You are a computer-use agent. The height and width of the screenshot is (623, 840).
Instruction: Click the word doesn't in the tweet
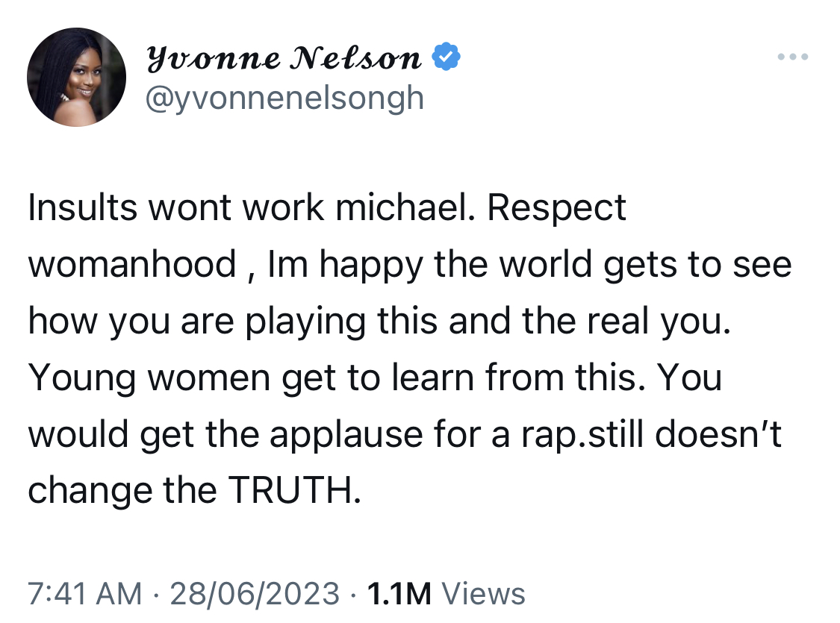click(718, 433)
